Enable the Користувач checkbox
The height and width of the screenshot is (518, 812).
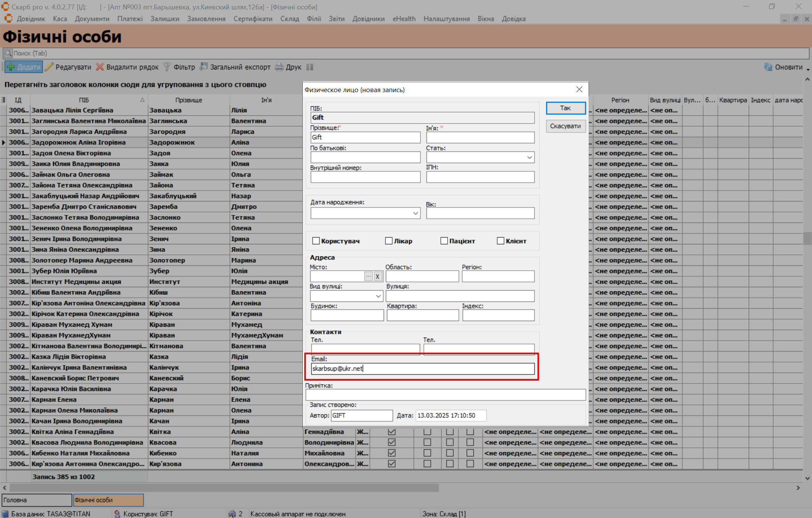pyautogui.click(x=316, y=241)
